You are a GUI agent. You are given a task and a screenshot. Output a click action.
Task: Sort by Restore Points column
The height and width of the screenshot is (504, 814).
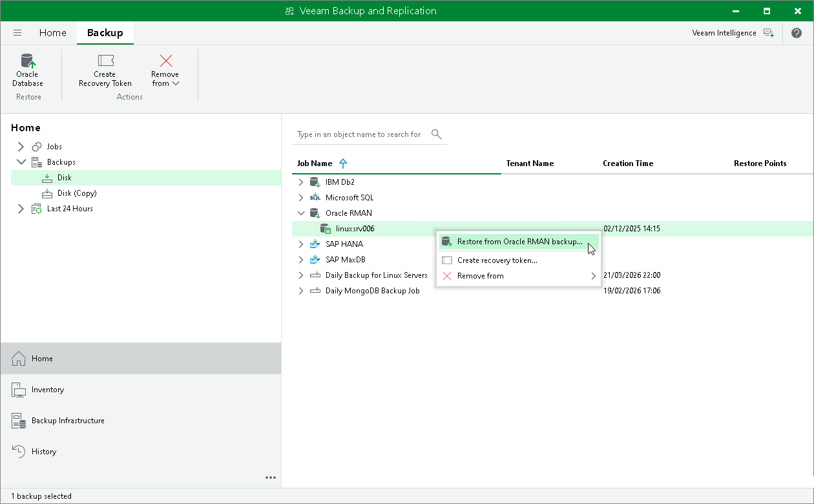(x=760, y=163)
